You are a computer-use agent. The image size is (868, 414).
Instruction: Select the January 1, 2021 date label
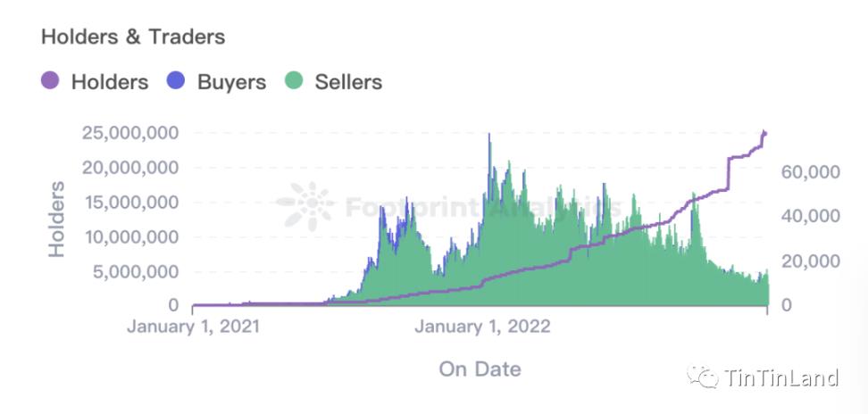pyautogui.click(x=193, y=326)
